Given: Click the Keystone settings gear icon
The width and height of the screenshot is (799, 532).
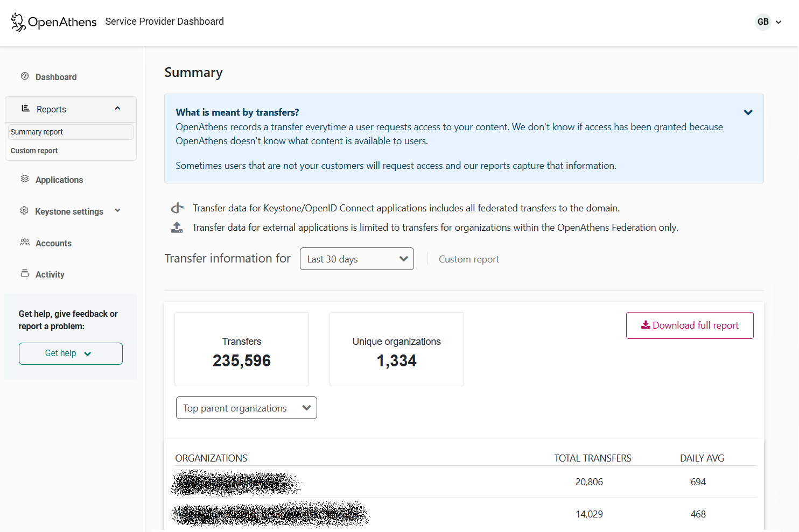Looking at the screenshot, I should (x=25, y=211).
